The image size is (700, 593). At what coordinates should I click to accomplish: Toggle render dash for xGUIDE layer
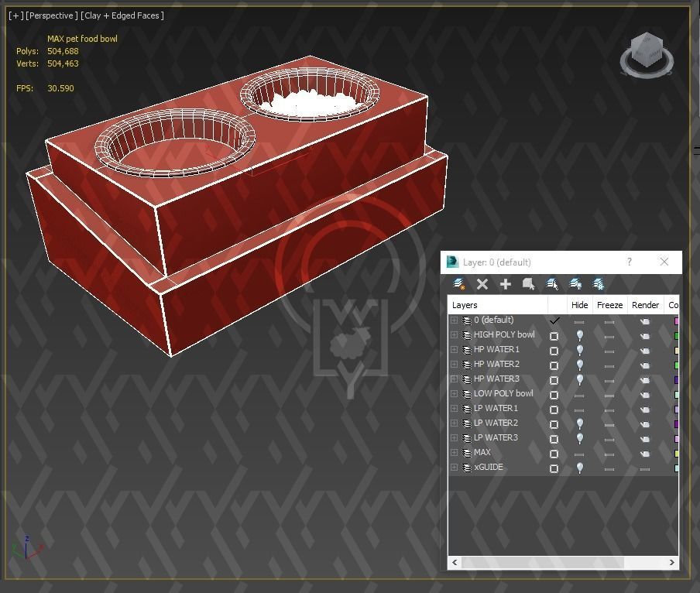coord(645,469)
